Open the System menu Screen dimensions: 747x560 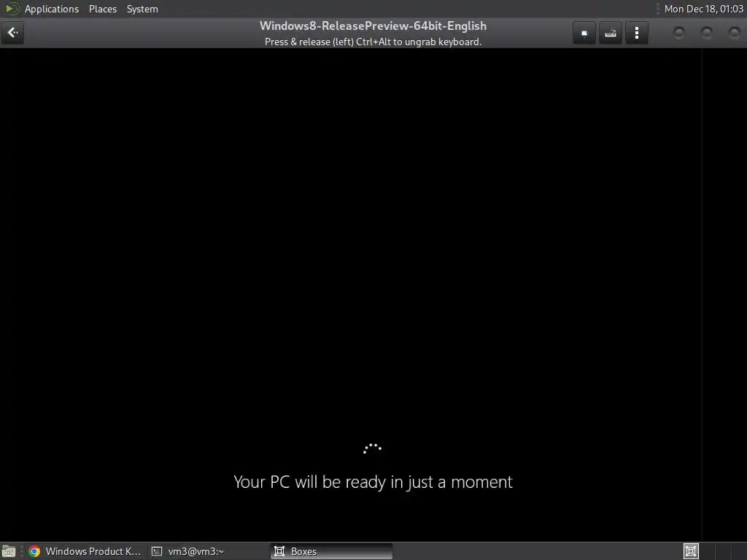point(142,9)
